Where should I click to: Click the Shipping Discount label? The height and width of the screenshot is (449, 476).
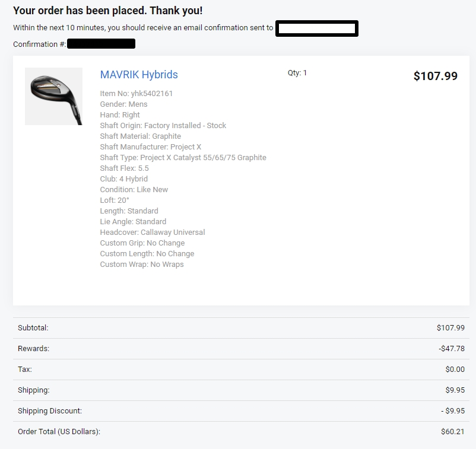coord(50,411)
